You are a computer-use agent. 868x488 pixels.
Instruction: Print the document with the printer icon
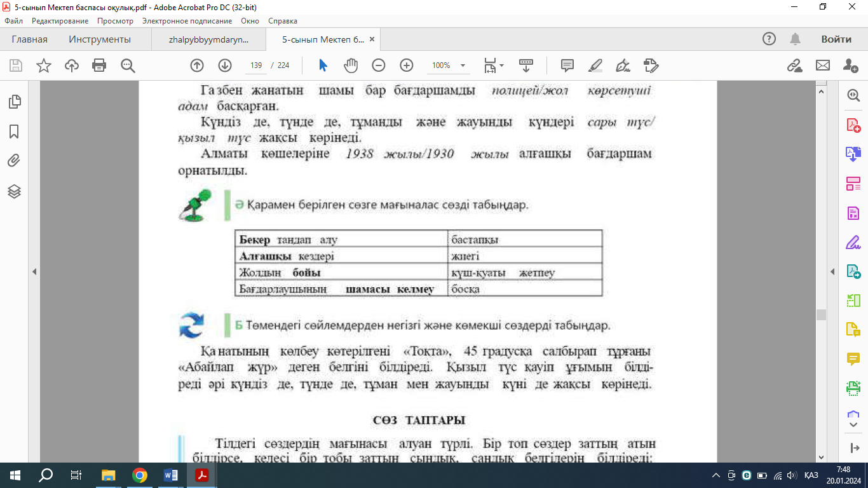99,65
